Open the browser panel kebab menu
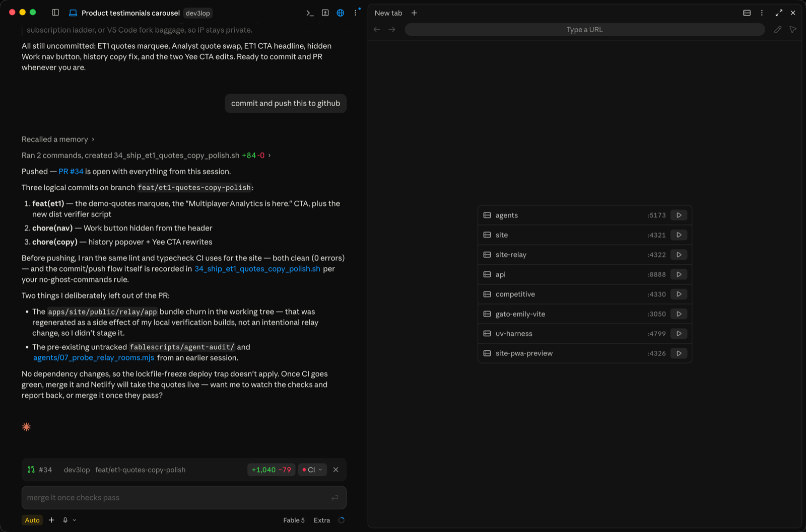Screen dimensions: 806x532 [762, 13]
